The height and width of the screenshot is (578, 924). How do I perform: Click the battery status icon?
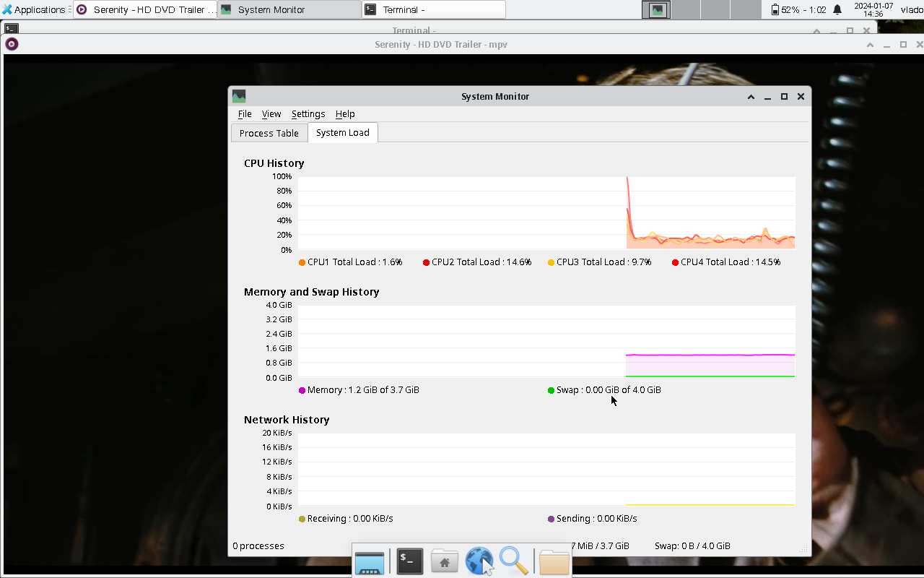tap(775, 9)
